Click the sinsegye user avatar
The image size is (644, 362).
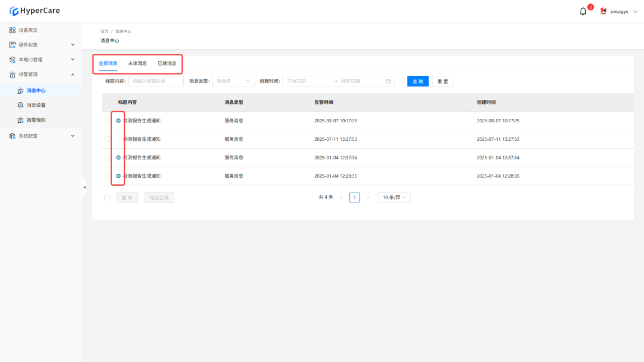604,11
